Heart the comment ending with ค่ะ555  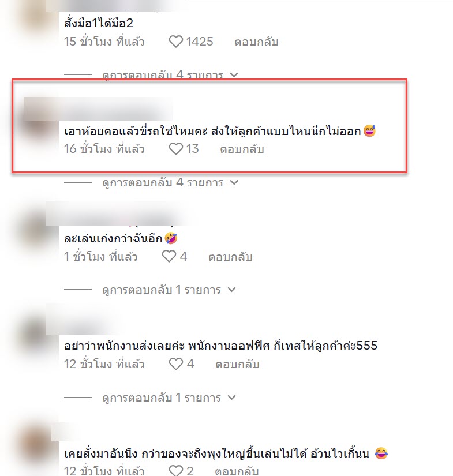(x=176, y=364)
